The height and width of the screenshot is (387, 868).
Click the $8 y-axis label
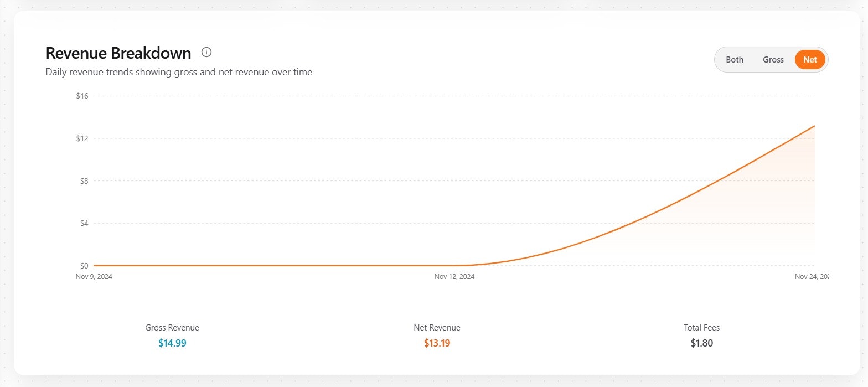pyautogui.click(x=84, y=181)
